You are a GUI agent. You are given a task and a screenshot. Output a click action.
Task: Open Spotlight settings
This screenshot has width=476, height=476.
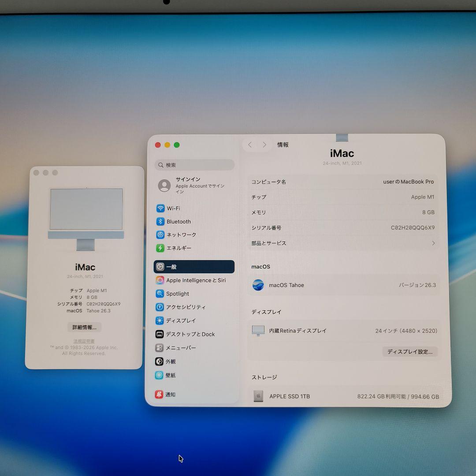[178, 294]
